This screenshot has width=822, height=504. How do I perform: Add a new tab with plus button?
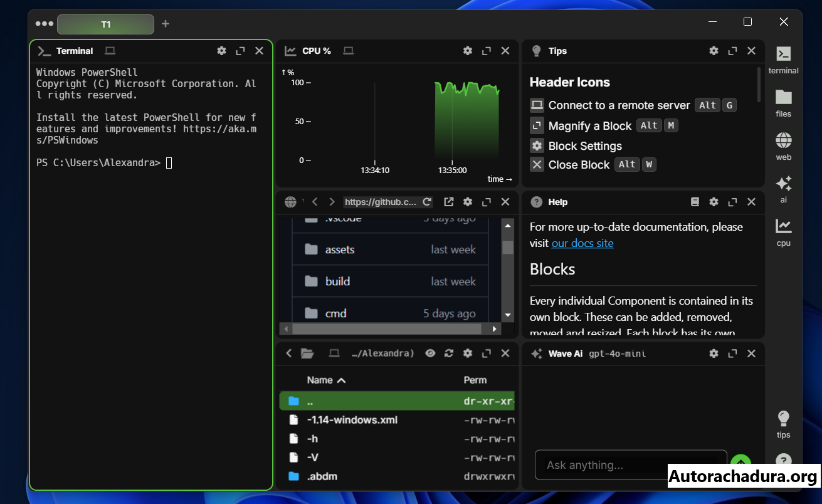pyautogui.click(x=166, y=24)
